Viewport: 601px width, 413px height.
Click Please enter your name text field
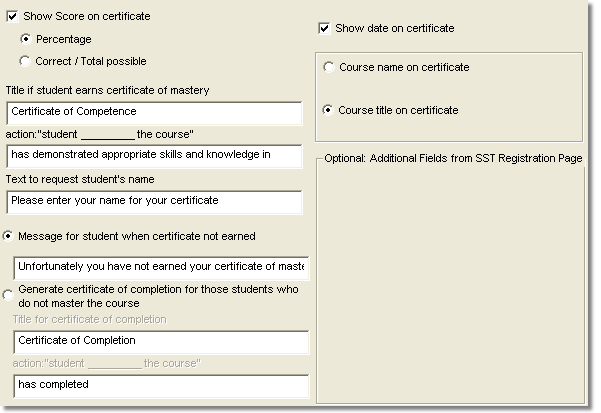coord(154,202)
